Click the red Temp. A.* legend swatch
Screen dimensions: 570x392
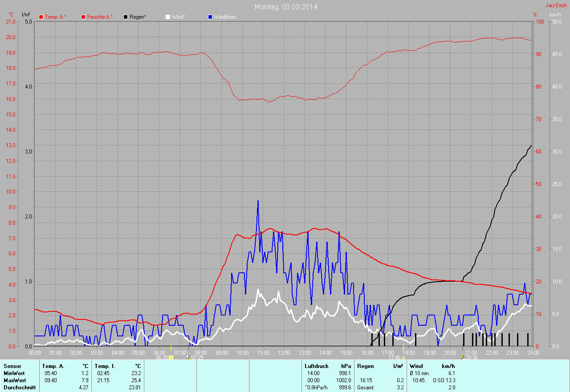coord(41,17)
